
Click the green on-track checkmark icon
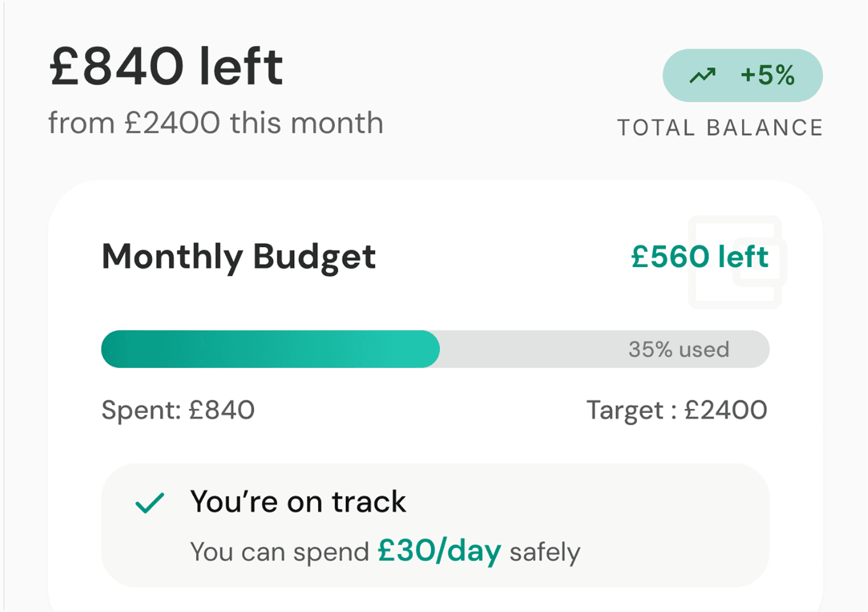pyautogui.click(x=150, y=503)
